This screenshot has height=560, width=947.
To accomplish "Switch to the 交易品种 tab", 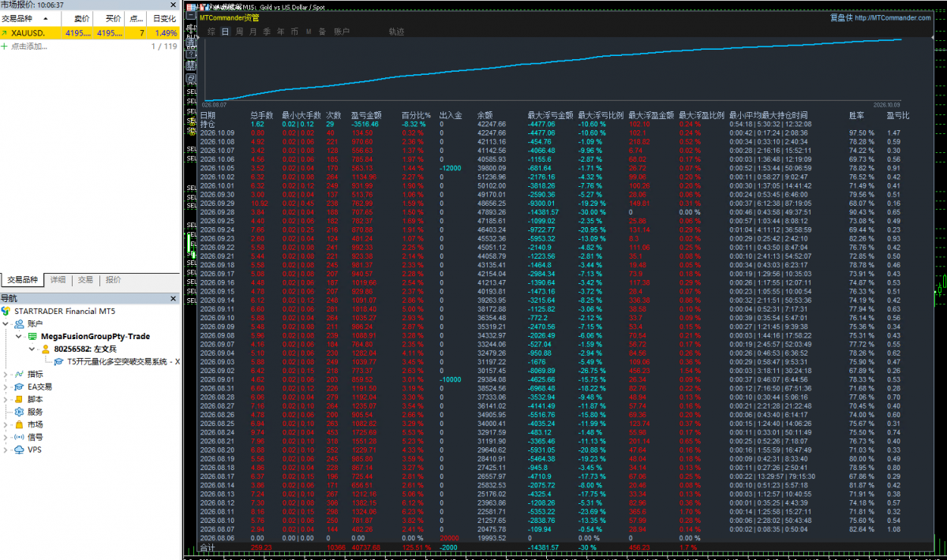I will tap(22, 280).
